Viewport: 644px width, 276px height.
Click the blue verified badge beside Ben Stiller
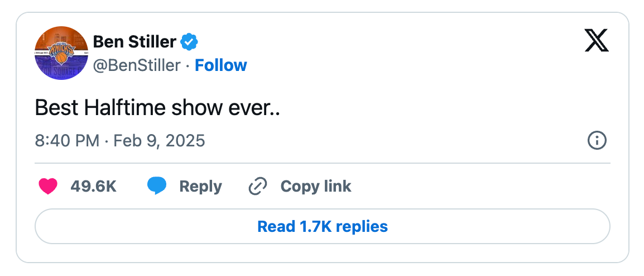click(x=190, y=41)
